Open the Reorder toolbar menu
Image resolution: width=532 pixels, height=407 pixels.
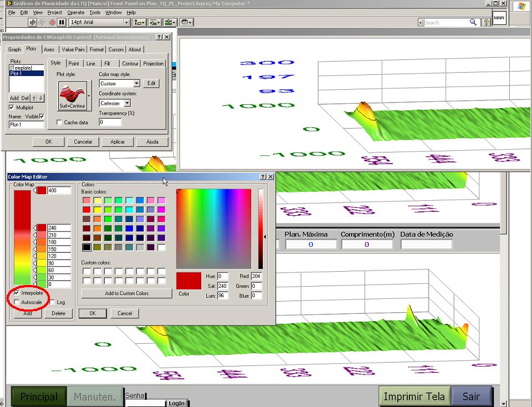[x=186, y=22]
